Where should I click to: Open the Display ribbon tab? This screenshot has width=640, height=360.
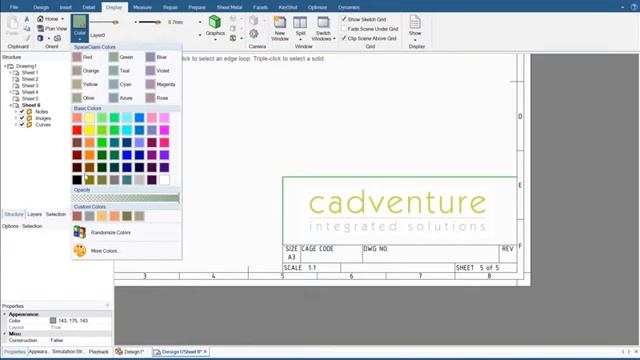click(114, 7)
